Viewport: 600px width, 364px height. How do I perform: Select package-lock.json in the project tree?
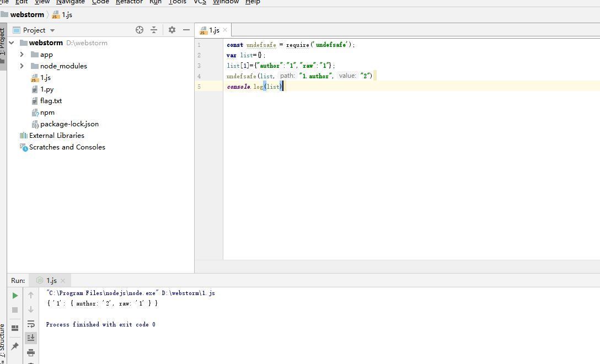(x=69, y=124)
